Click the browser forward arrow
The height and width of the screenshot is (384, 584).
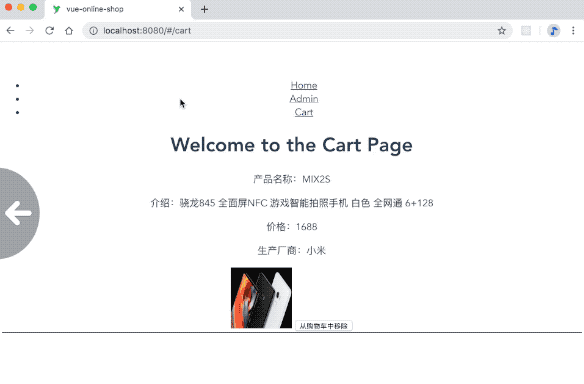(30, 31)
